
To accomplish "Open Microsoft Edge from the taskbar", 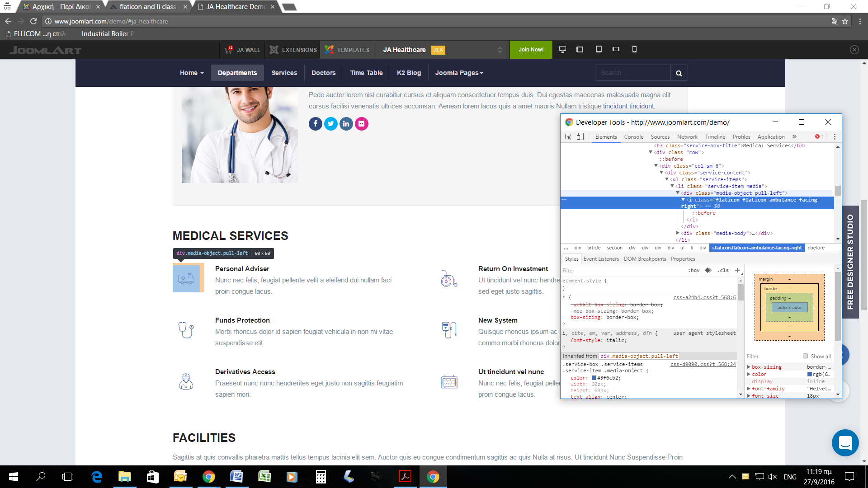I will click(97, 477).
